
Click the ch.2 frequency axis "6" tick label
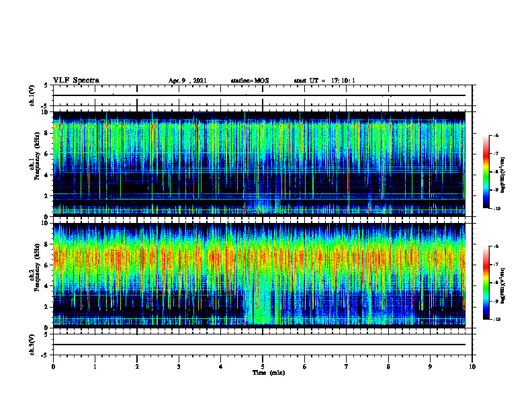pos(47,265)
